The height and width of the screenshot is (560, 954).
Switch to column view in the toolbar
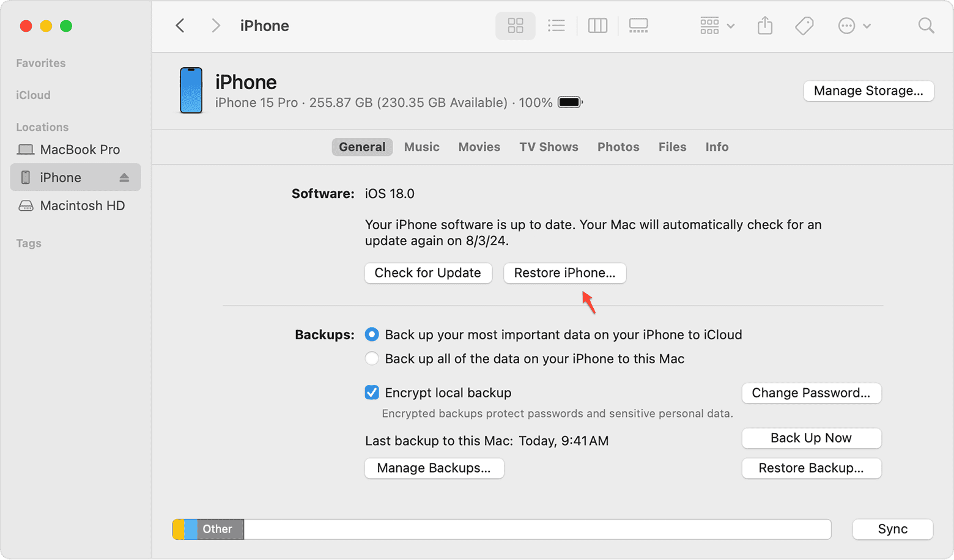pos(597,26)
